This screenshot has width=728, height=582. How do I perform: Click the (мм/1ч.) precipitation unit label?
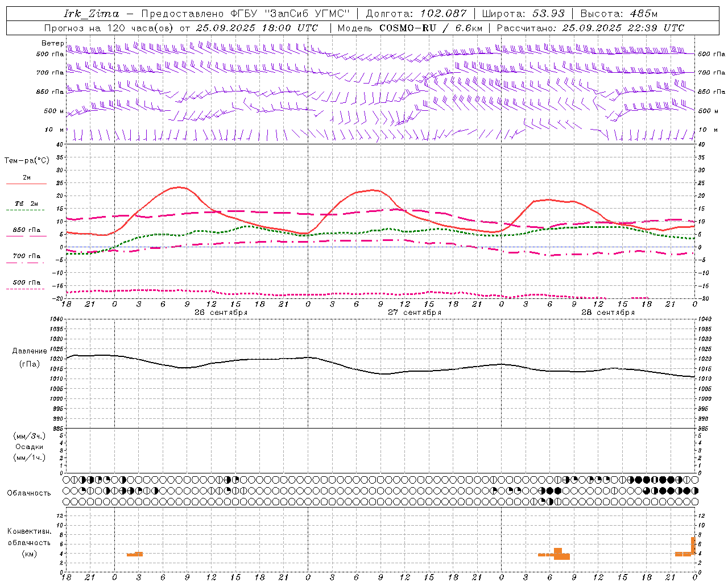click(x=30, y=458)
